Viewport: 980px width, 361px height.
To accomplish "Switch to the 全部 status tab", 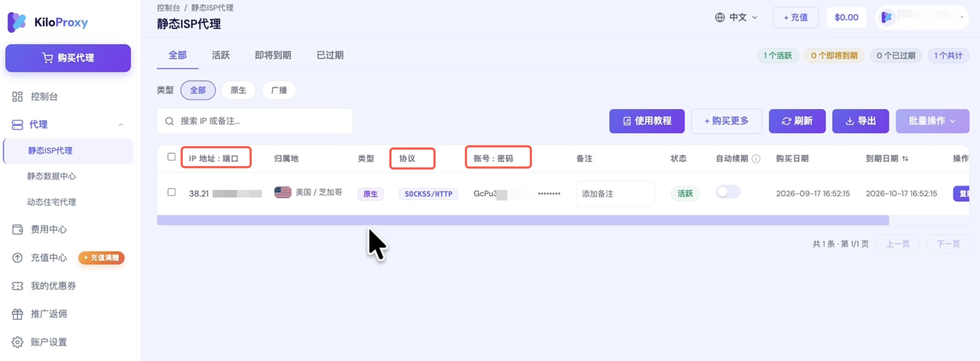I will [178, 56].
